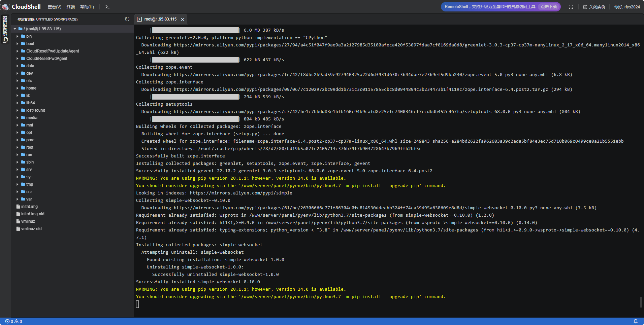Select the sbin folder icon
Image resolution: width=644 pixels, height=325 pixels.
click(x=23, y=162)
